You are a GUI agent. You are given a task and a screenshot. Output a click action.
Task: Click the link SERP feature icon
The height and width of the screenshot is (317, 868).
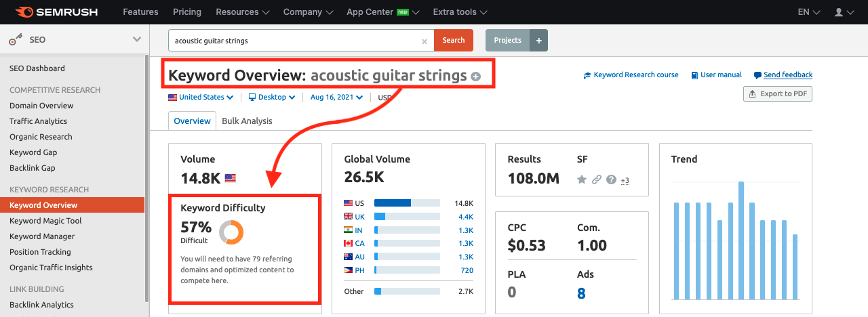point(596,179)
